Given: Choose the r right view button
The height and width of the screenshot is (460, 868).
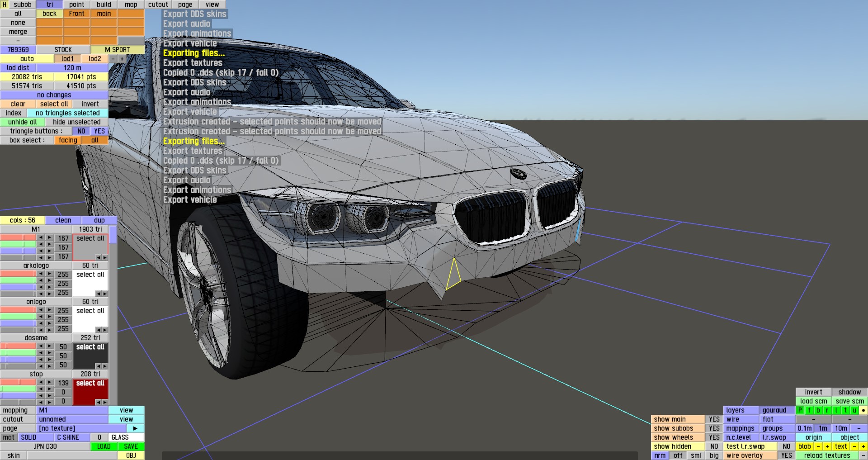Looking at the screenshot, I should point(827,410).
